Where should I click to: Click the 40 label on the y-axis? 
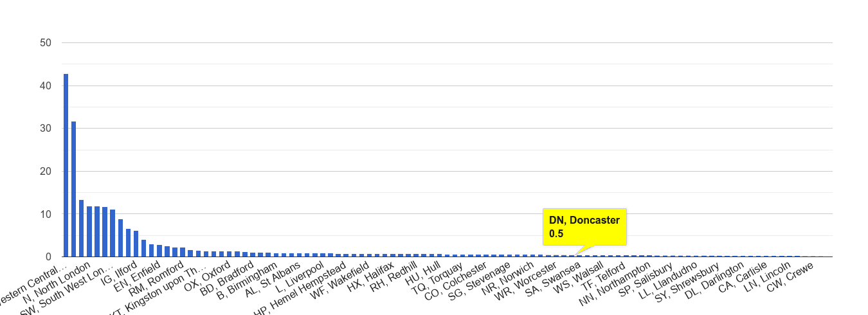[x=46, y=85]
